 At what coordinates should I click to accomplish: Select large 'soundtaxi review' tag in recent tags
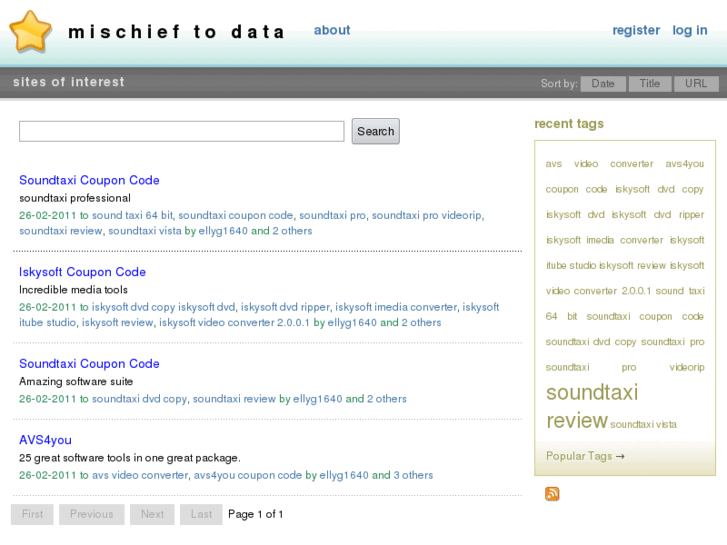point(593,406)
